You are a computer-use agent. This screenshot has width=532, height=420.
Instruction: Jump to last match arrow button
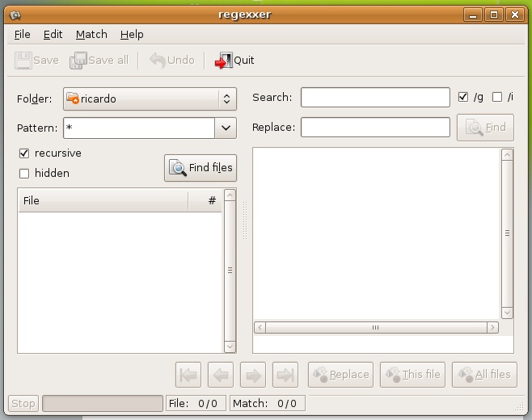coord(285,375)
